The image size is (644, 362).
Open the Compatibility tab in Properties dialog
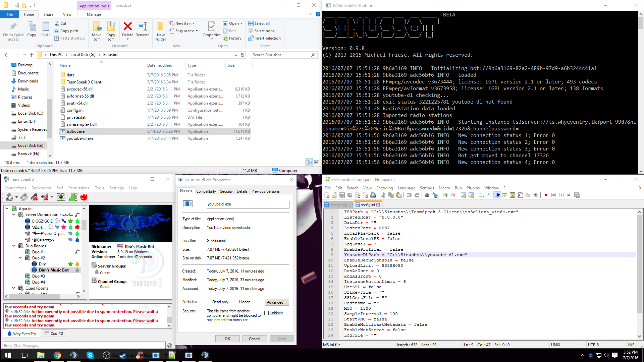[x=206, y=191]
